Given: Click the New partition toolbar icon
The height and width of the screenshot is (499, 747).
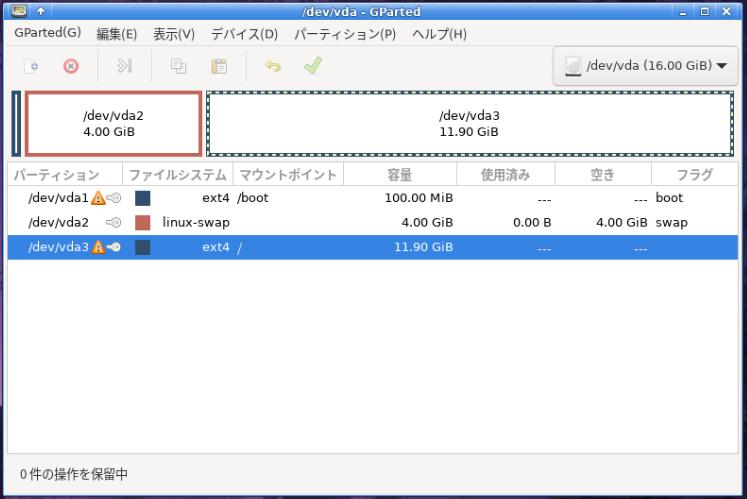Looking at the screenshot, I should click(x=32, y=66).
